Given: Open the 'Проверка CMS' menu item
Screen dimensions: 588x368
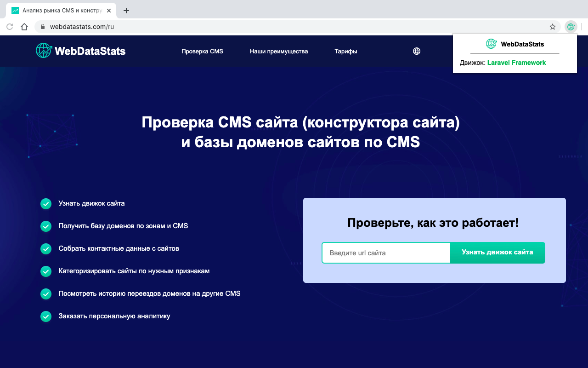Looking at the screenshot, I should pyautogui.click(x=202, y=51).
